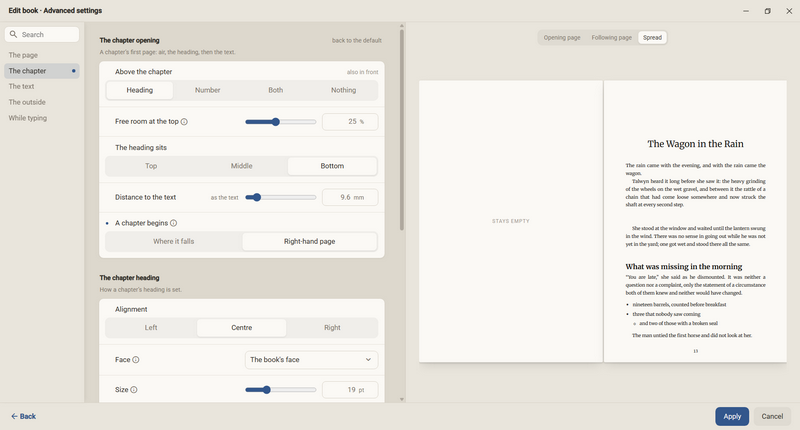Align chapter heading Right

[x=332, y=327]
